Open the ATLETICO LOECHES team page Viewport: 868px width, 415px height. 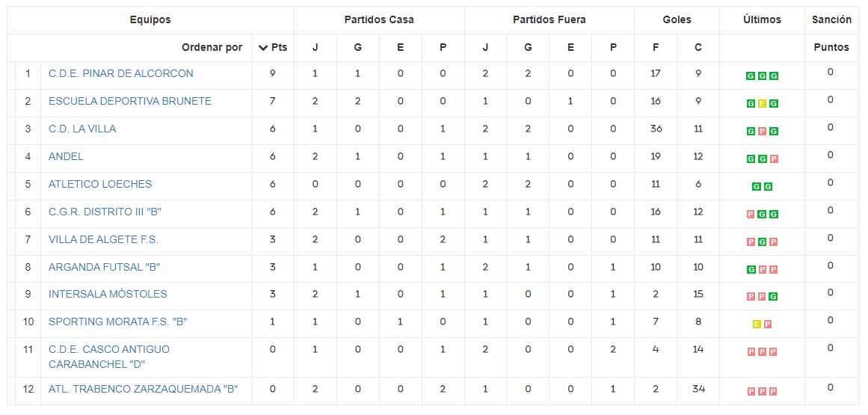[100, 184]
